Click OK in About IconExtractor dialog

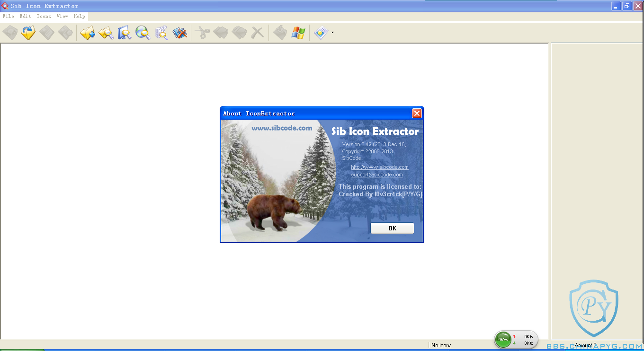392,228
